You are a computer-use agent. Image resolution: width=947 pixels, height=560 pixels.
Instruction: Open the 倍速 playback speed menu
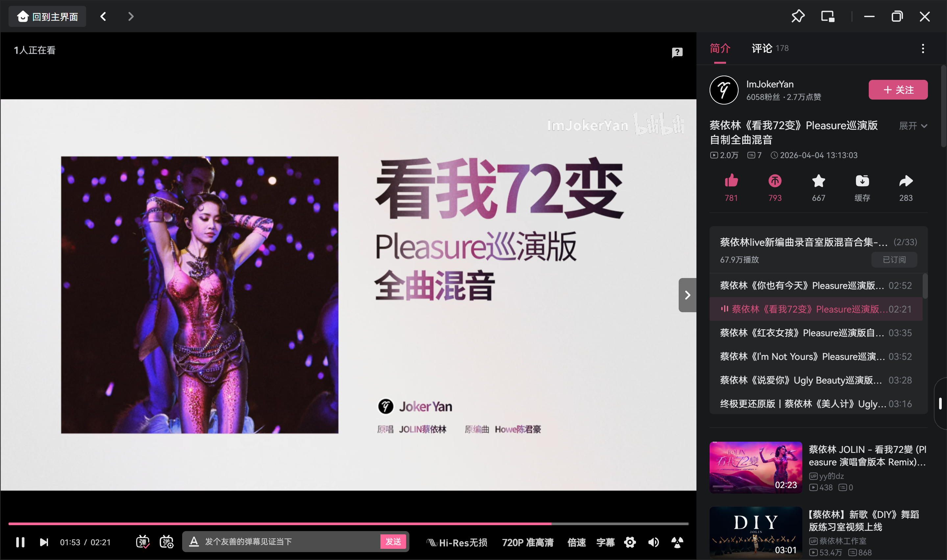(x=576, y=543)
